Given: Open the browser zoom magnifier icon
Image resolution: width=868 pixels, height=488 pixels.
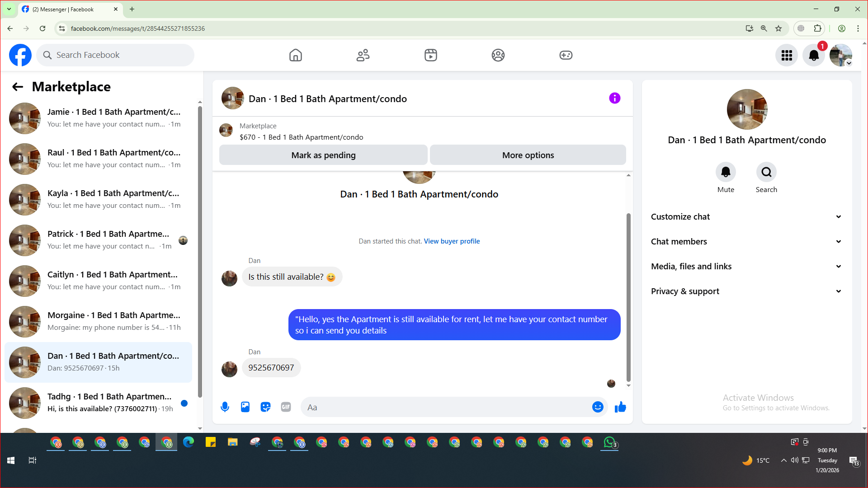Looking at the screenshot, I should point(764,28).
